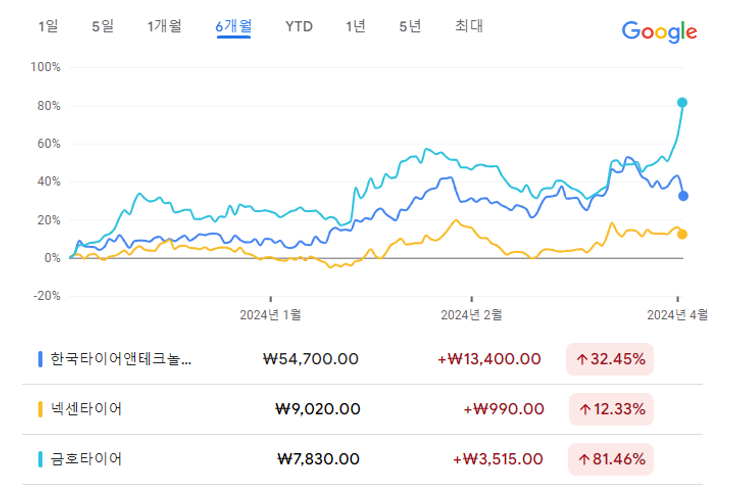Click the yellow endpoint dot for 넥센타이어
Screen dimensions: 746x497
[682, 234]
